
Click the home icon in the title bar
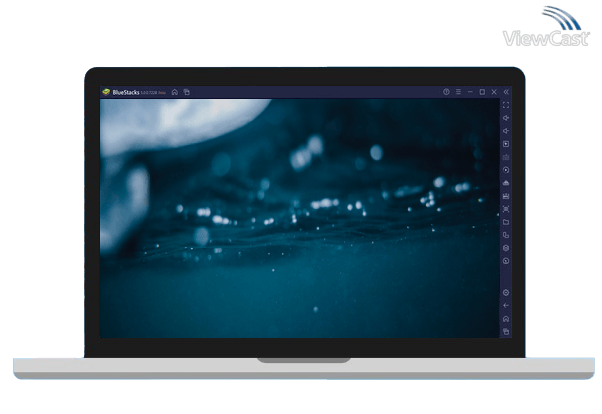pos(174,92)
